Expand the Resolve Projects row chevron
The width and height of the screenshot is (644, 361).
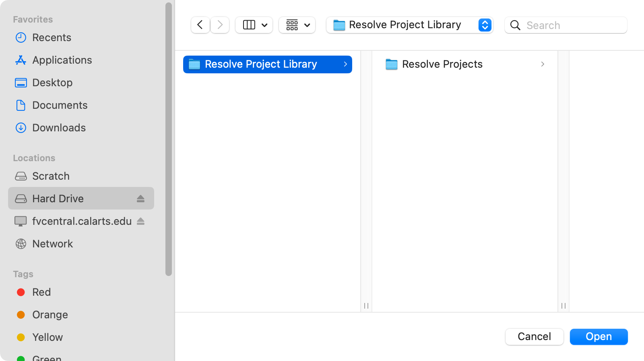543,64
